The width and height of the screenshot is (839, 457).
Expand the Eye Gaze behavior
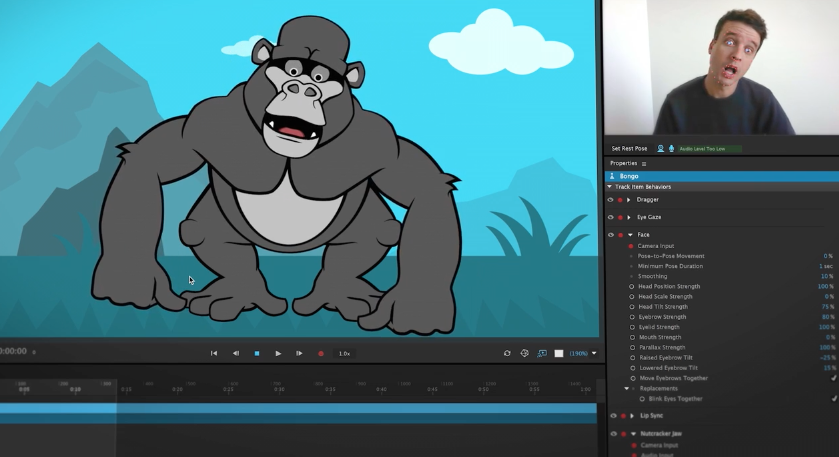coord(629,218)
